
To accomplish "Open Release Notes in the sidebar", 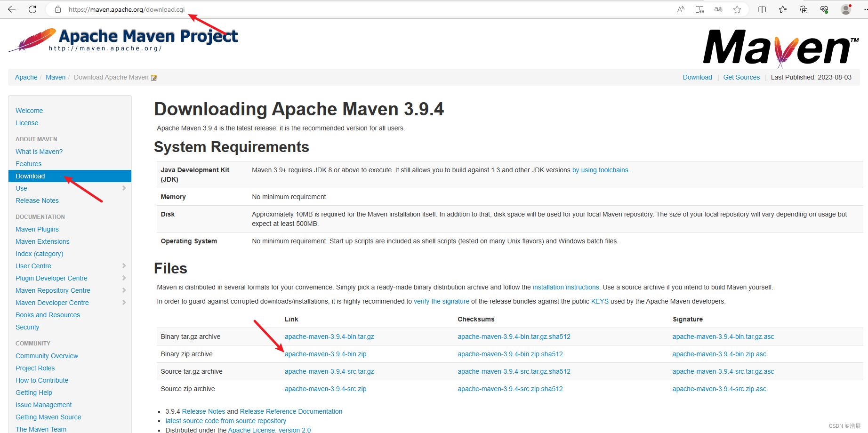I will click(37, 200).
